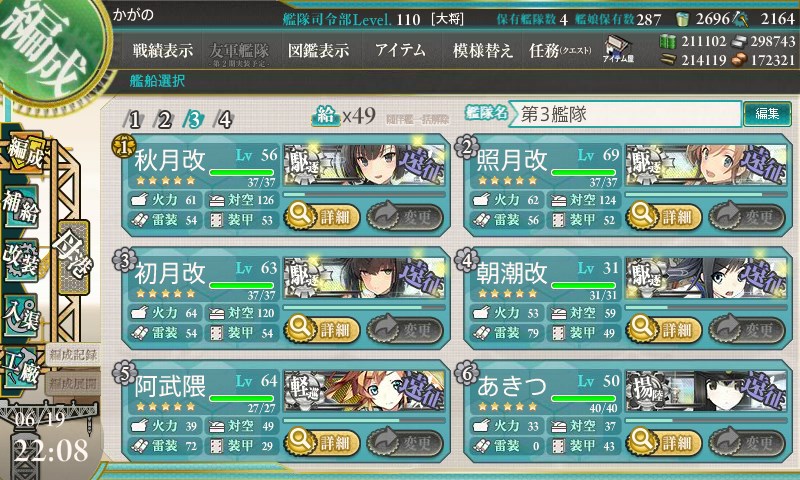The height and width of the screenshot is (480, 800).
Task: Switch to fleet 4 tab
Action: click(x=224, y=119)
